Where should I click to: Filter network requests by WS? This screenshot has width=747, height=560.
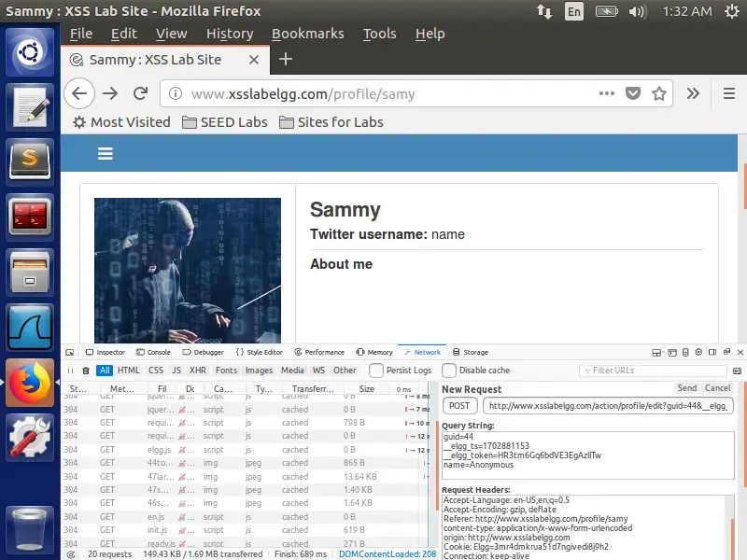318,371
